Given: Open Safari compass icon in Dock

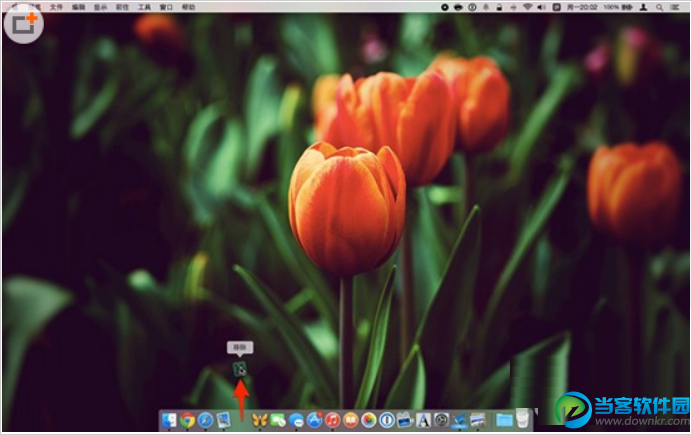Looking at the screenshot, I should pyautogui.click(x=205, y=420).
